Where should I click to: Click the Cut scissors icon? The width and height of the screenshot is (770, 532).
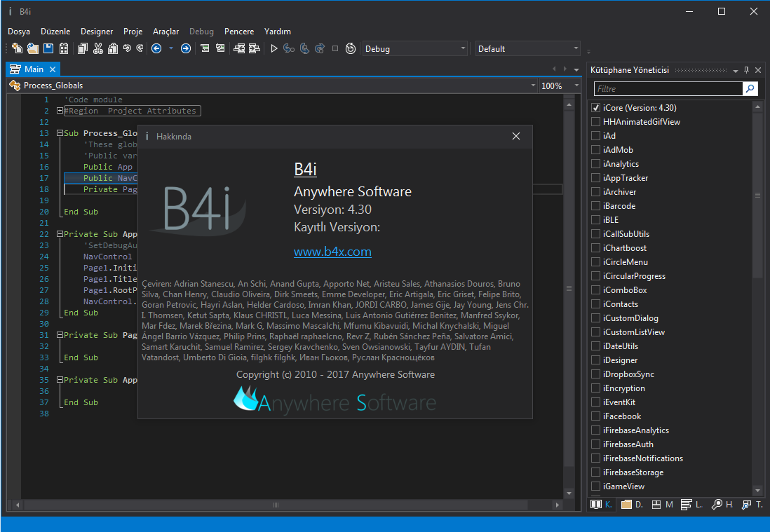tap(97, 48)
